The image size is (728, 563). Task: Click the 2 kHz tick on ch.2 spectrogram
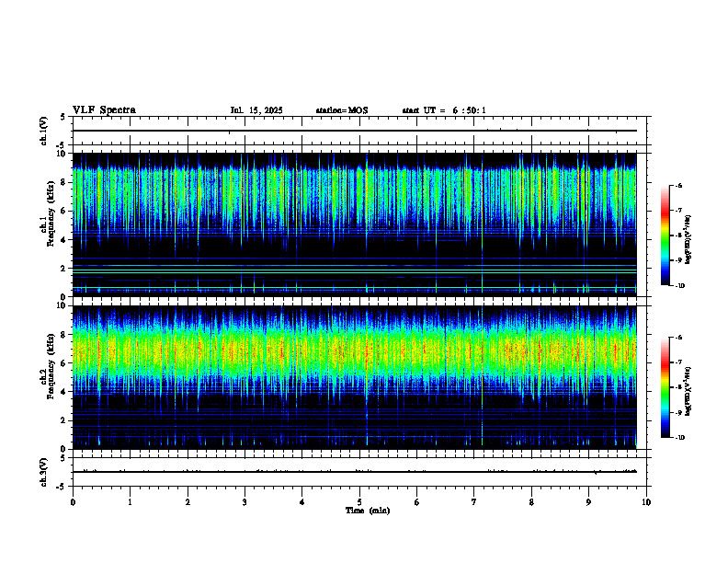(x=63, y=420)
